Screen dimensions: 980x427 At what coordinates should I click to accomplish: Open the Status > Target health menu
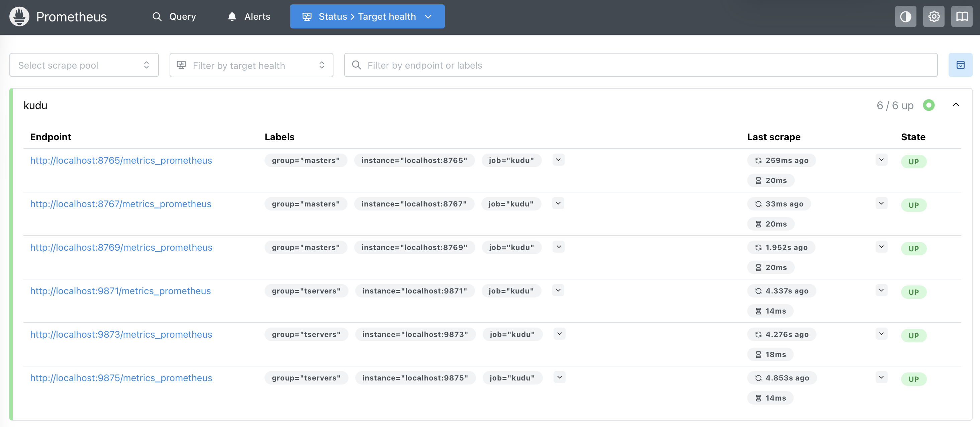tap(367, 16)
